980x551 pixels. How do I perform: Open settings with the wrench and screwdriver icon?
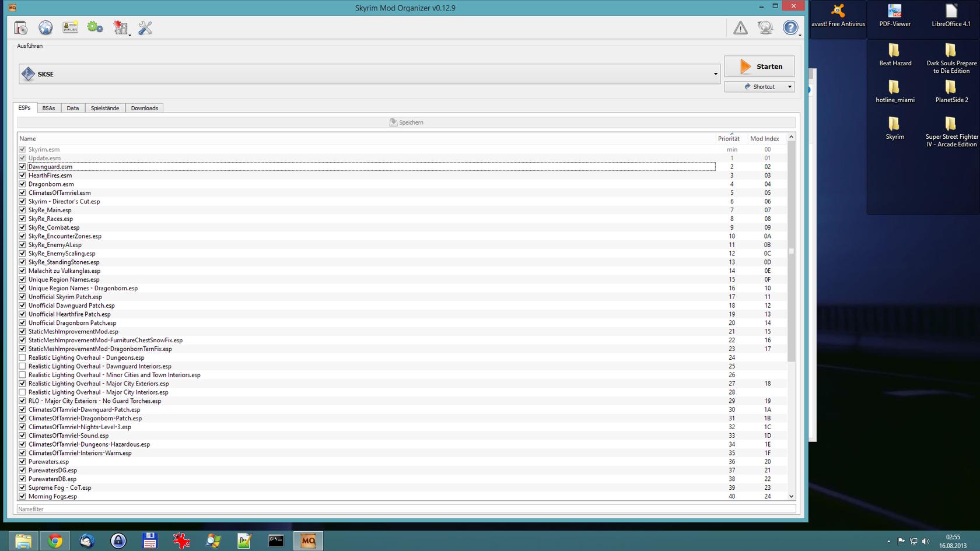[145, 27]
